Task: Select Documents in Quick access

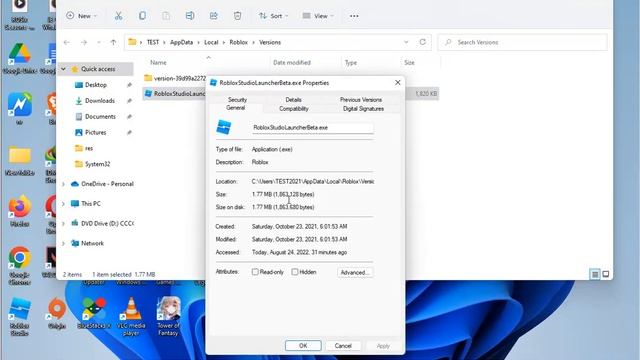Action: [100, 117]
